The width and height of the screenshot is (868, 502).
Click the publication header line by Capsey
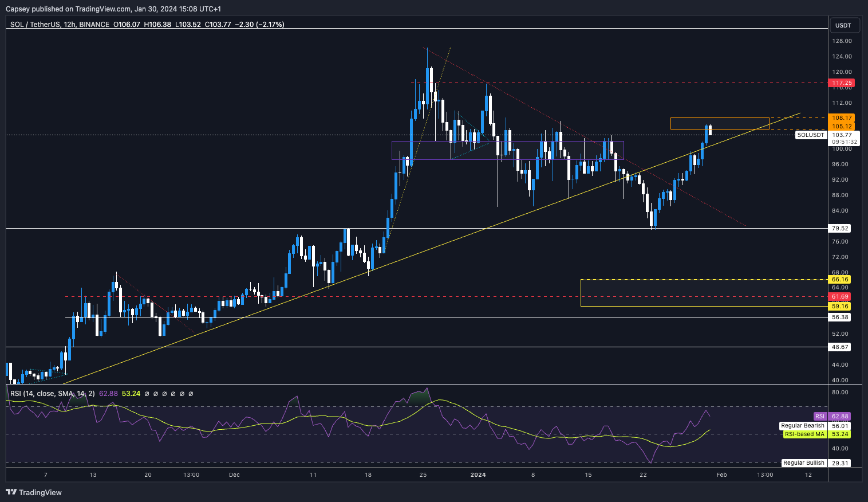(113, 9)
